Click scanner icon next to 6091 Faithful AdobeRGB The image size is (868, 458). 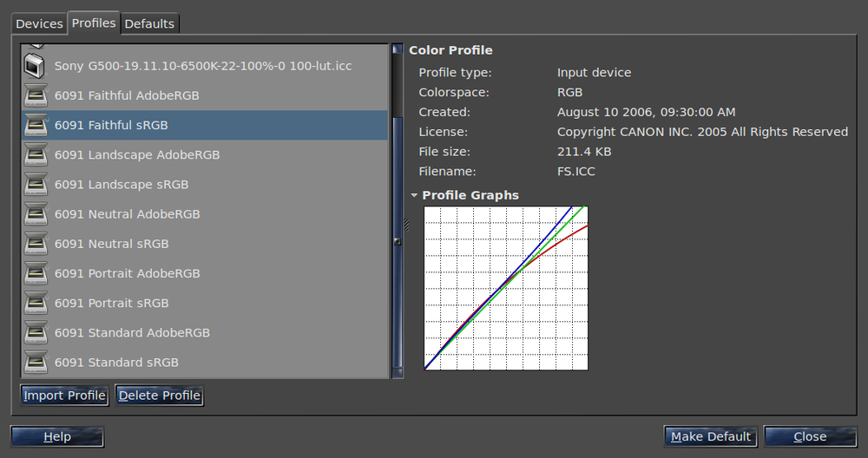tap(36, 95)
